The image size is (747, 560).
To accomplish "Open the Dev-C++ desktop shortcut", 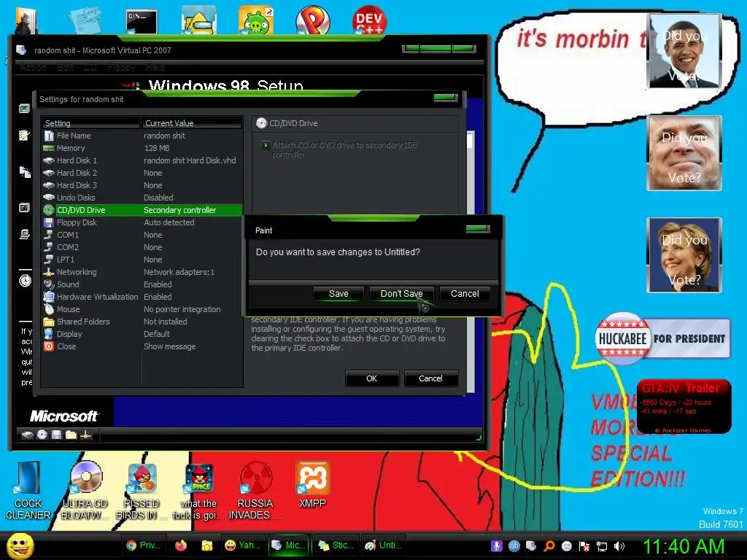I will click(370, 20).
